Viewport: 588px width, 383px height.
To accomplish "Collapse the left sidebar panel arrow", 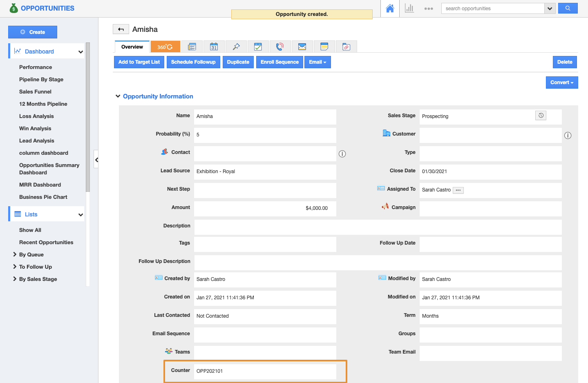I will pos(96,160).
